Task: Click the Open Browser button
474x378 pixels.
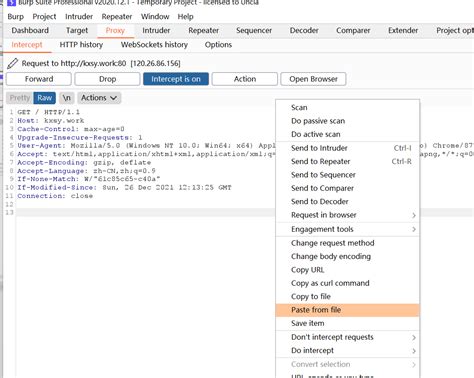Action: coord(313,79)
